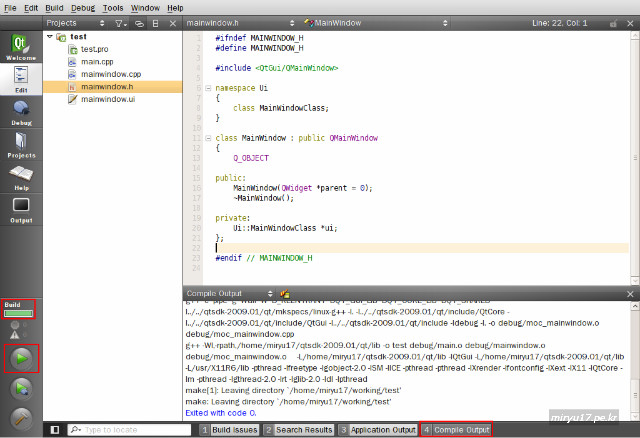Click the 'Exited with code 0.' line

pyautogui.click(x=221, y=413)
